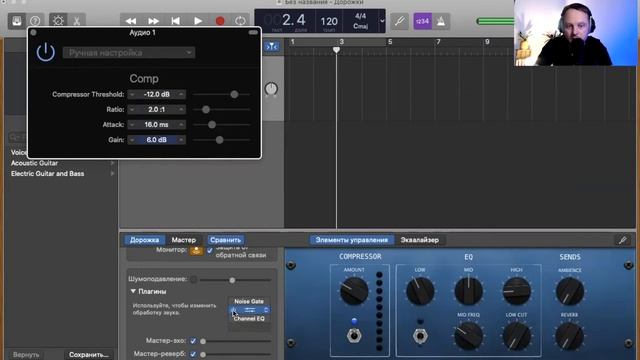The height and width of the screenshot is (360, 640).
Task: Toggle the metronome icon
Action: point(441,21)
